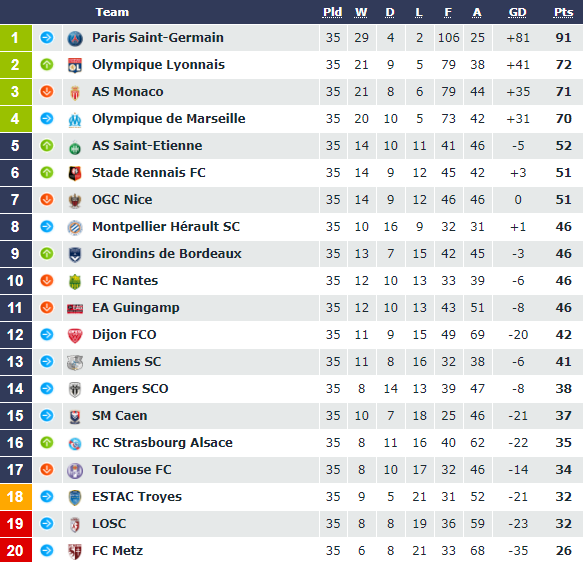Click the FC Metz club crest

[x=75, y=551]
